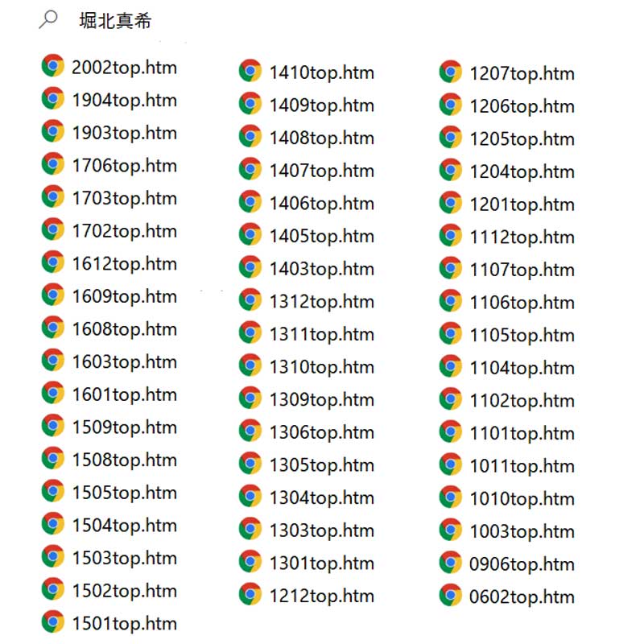Select the Chrome icon of 2002top.htm
The width and height of the screenshot is (644, 644).
53,65
